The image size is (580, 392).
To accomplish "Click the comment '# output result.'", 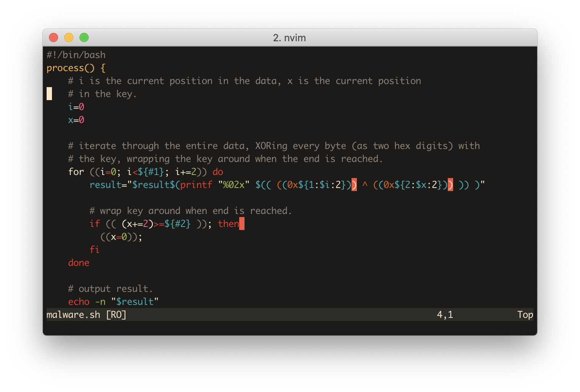I will [110, 289].
